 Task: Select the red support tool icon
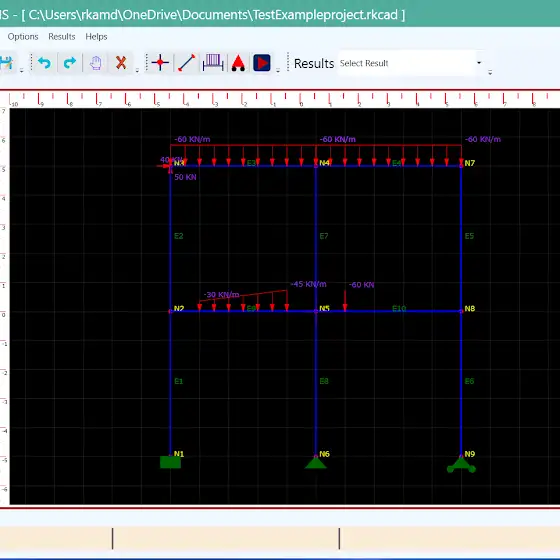pos(238,63)
